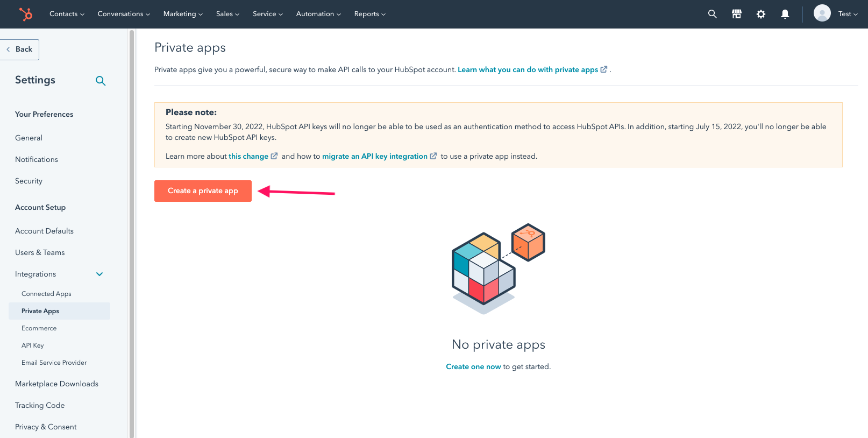
Task: Open the Service dropdown menu
Action: coord(268,14)
